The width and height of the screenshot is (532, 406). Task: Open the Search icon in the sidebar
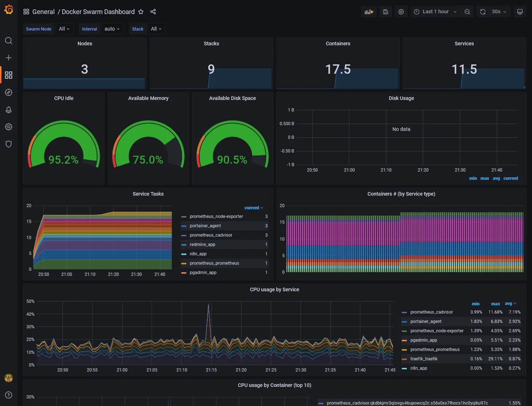[x=9, y=41]
